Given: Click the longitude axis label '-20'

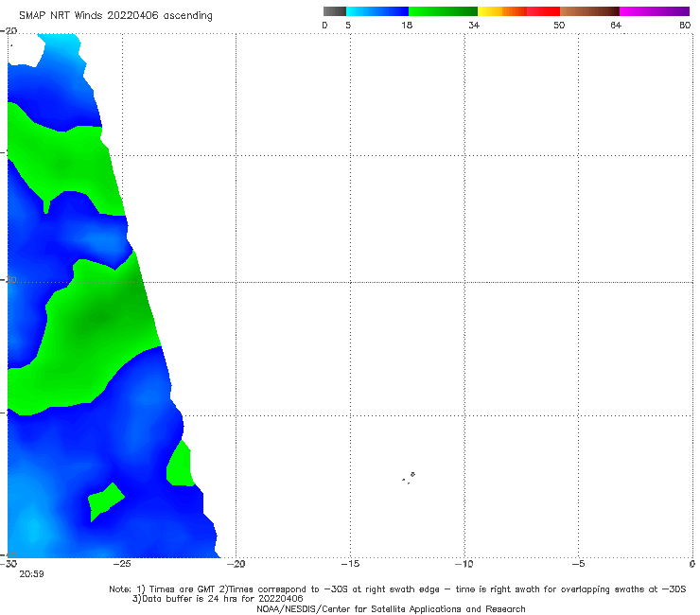Looking at the screenshot, I should coord(236,564).
